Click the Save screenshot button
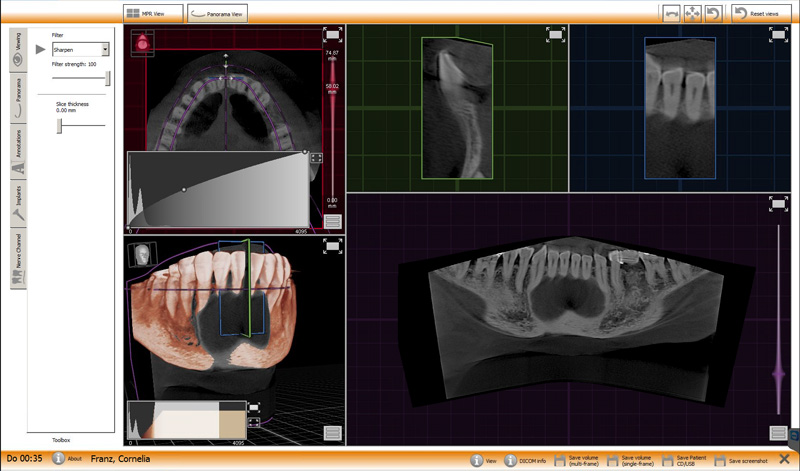 coord(742,460)
